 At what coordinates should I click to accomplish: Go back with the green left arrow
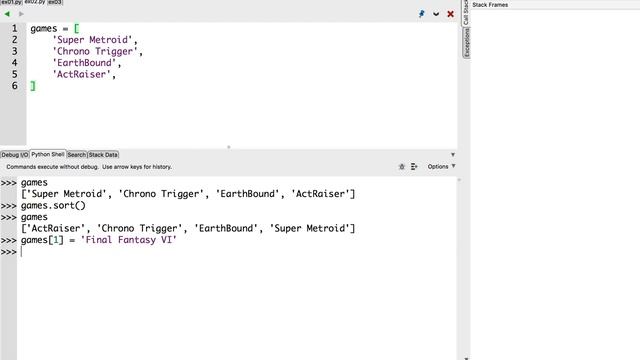point(7,14)
